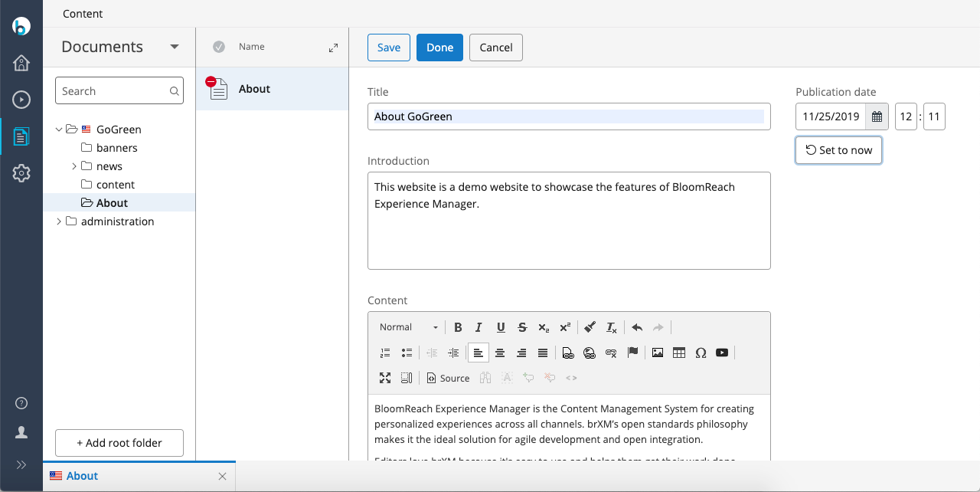Screen dimensions: 980x492
Task: Open the About document in list
Action: click(x=273, y=89)
